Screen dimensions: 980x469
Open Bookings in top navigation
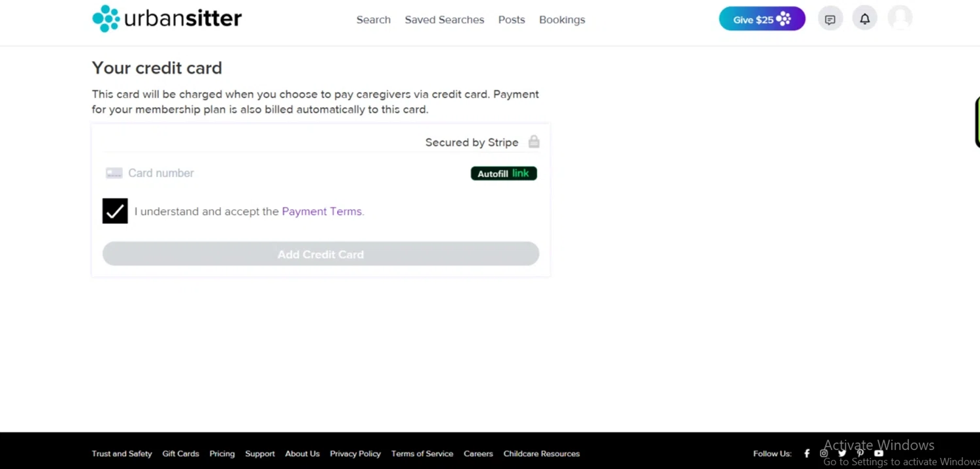coord(562,20)
